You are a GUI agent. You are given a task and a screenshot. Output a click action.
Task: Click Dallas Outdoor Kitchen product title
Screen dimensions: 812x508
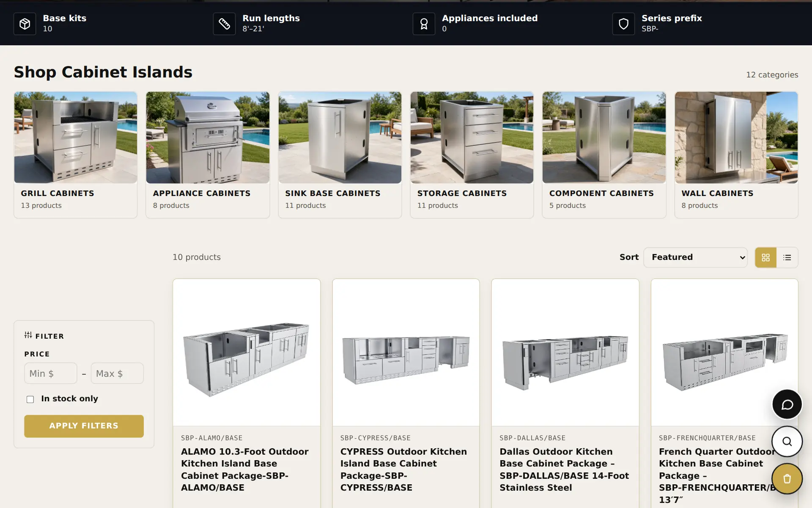click(x=564, y=469)
